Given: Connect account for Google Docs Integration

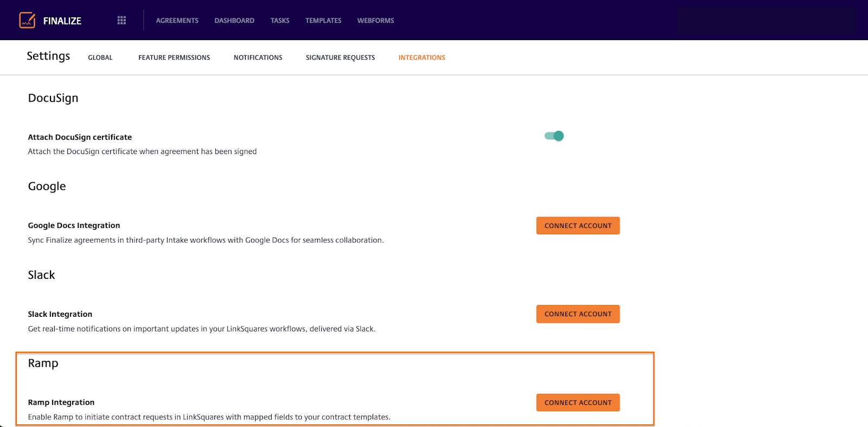Looking at the screenshot, I should (x=578, y=226).
